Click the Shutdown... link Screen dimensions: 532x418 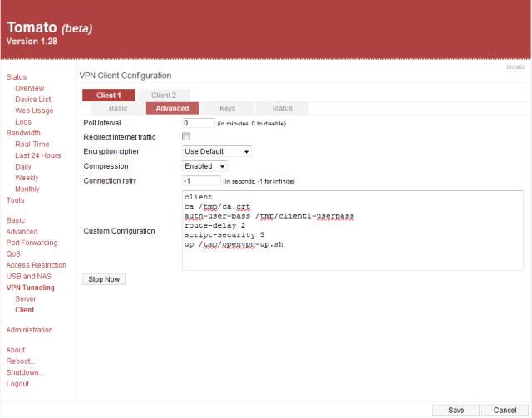pyautogui.click(x=25, y=372)
